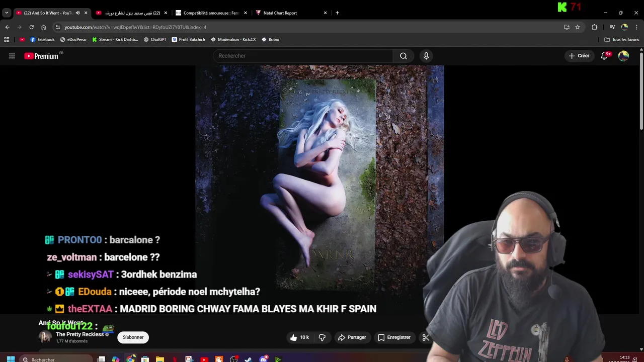Open the tab search dropdown arrow

7,13
